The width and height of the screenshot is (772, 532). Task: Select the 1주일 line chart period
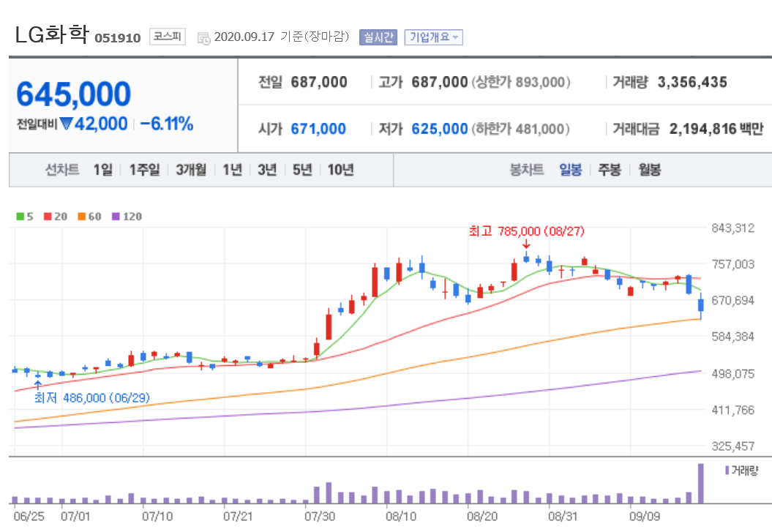(x=144, y=170)
